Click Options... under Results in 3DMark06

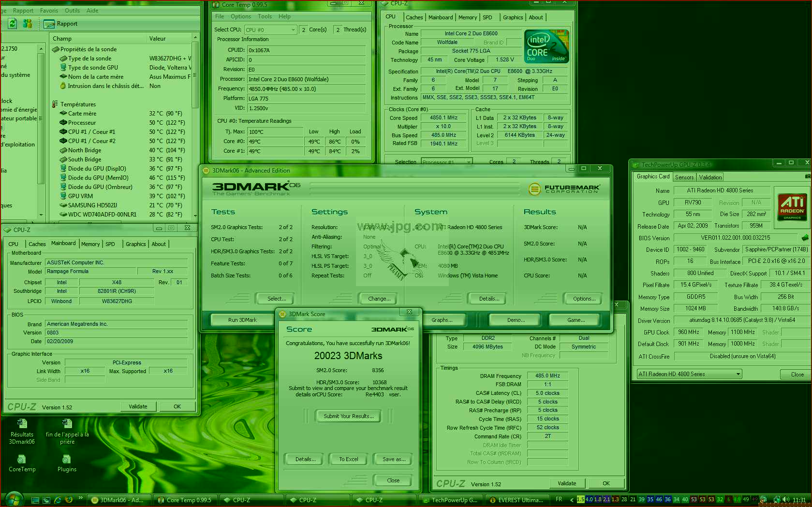coord(584,299)
